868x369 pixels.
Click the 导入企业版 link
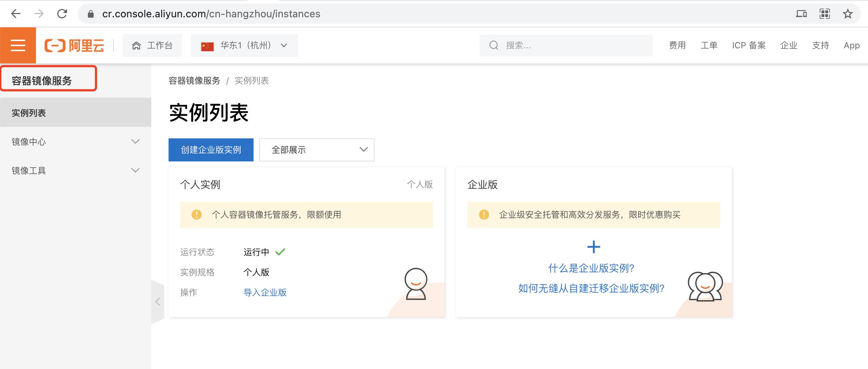(x=265, y=292)
